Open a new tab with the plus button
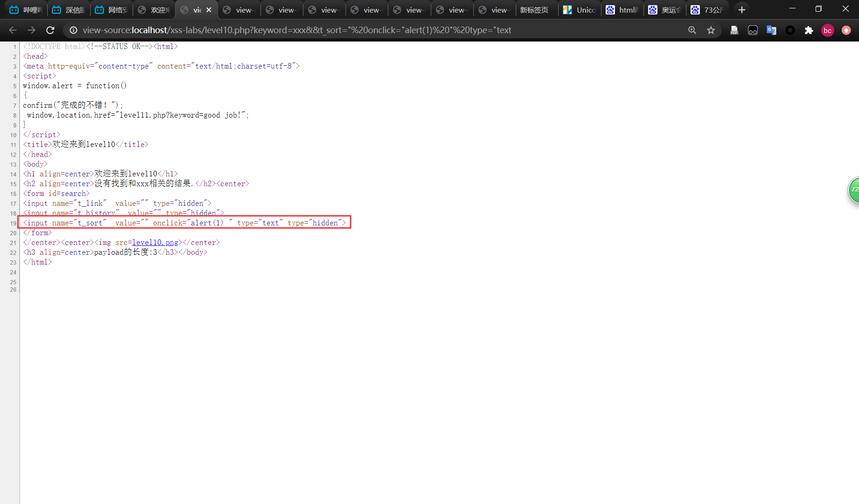Viewport: 859px width, 504px height. [741, 10]
